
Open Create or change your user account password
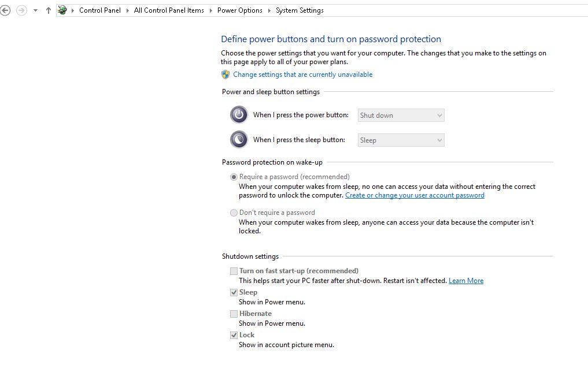point(415,195)
